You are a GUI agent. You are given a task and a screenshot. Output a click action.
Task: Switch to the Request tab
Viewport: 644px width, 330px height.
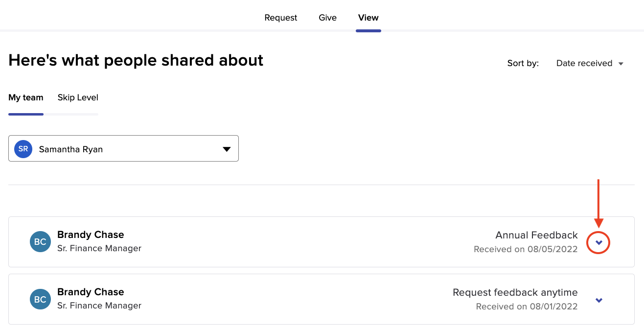tap(281, 18)
